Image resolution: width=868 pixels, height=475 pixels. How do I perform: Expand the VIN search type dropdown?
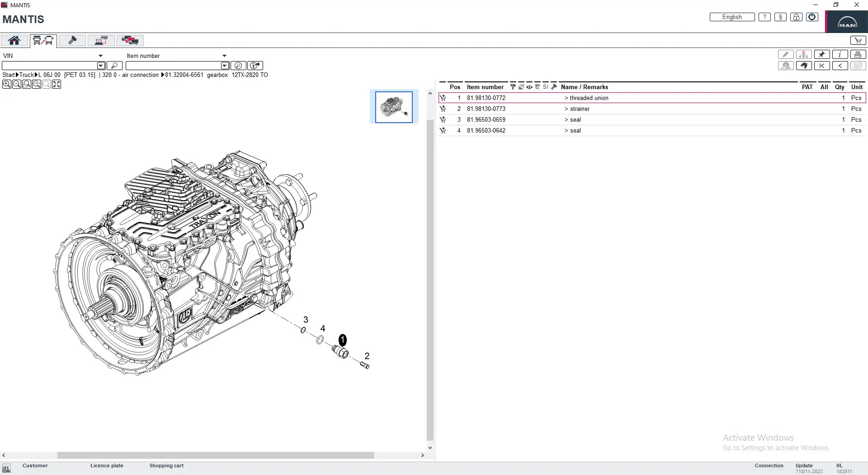100,56
